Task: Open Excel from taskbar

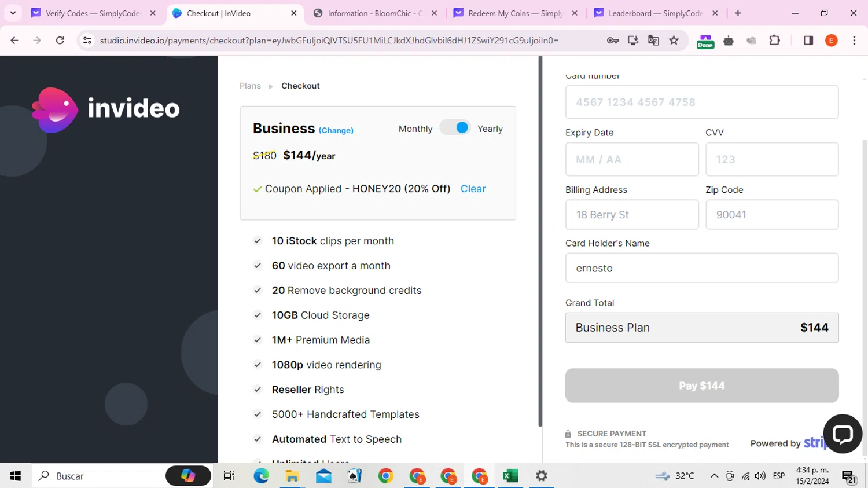Action: click(510, 476)
